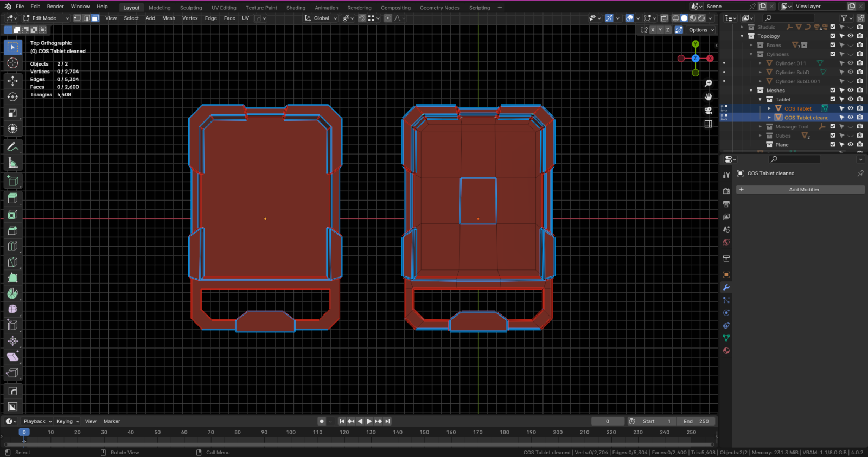Image resolution: width=868 pixels, height=457 pixels.
Task: Select the Measure tool
Action: pyautogui.click(x=13, y=163)
